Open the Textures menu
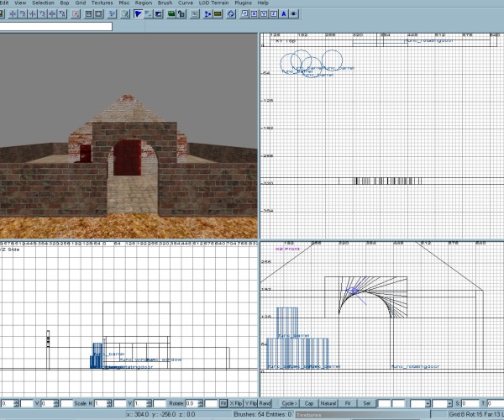This screenshot has width=504, height=420. (x=102, y=3)
